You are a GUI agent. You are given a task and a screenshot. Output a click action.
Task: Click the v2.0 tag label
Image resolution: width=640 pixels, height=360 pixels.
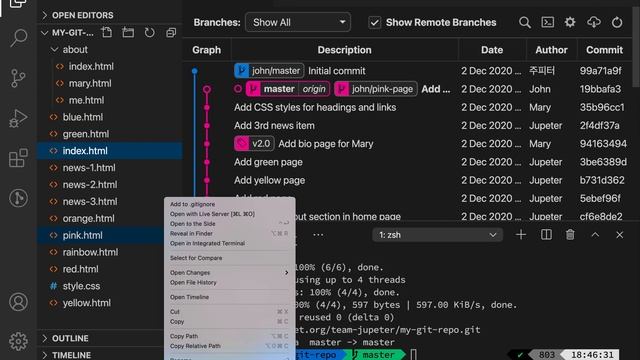pos(254,144)
